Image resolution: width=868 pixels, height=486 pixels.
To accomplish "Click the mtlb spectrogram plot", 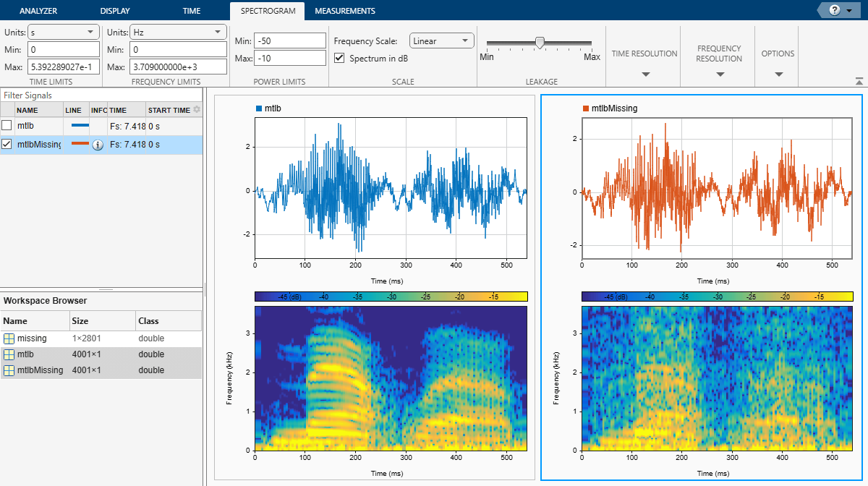I will tap(391, 378).
